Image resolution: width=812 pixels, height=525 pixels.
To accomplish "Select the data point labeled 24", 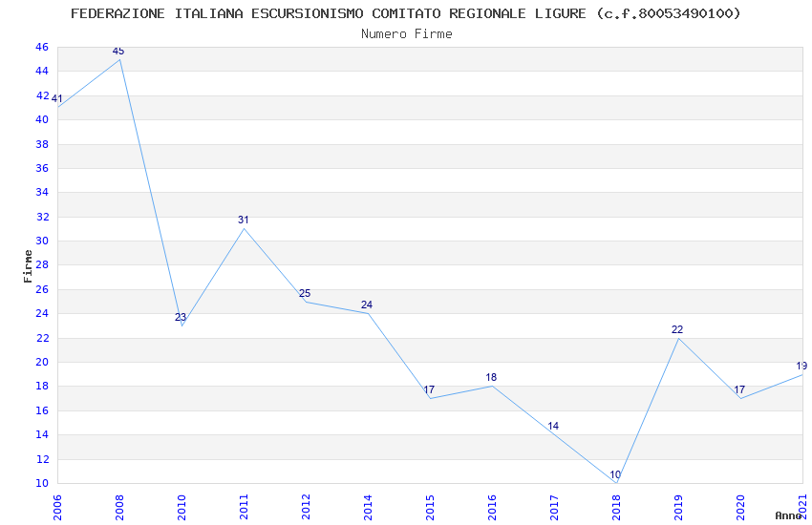I will 367,304.
